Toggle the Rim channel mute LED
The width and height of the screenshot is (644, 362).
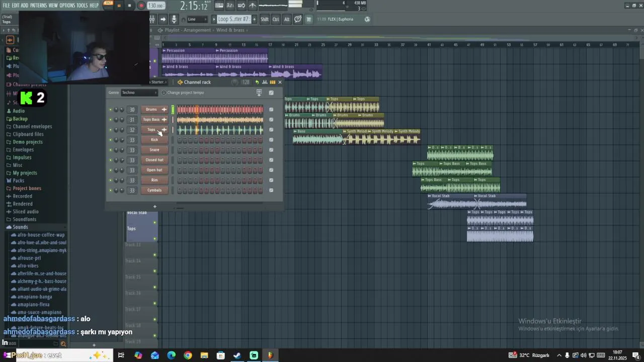point(110,180)
